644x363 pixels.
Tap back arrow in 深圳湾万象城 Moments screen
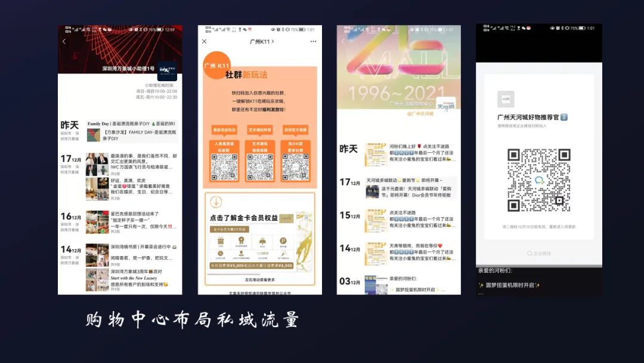(64, 42)
